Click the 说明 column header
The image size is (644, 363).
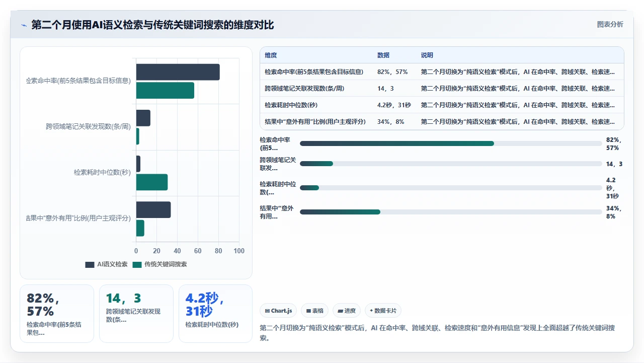(x=427, y=55)
